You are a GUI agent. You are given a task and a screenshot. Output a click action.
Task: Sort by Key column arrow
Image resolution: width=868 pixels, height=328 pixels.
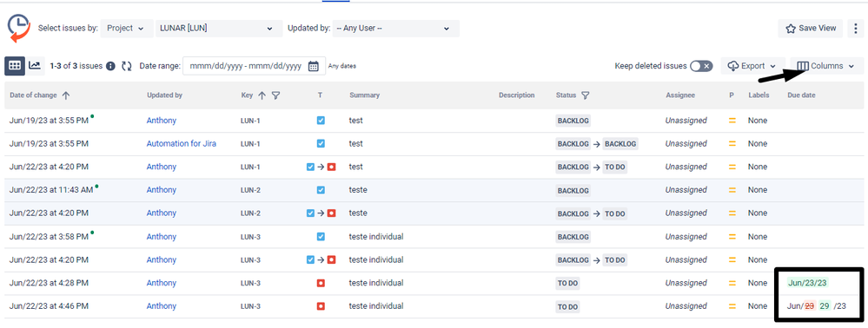point(262,95)
